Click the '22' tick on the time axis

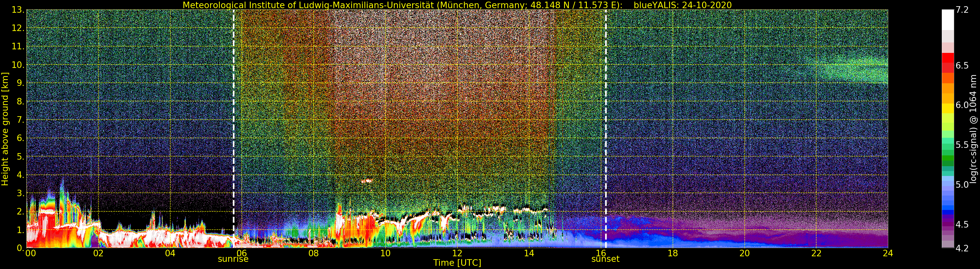(x=816, y=253)
